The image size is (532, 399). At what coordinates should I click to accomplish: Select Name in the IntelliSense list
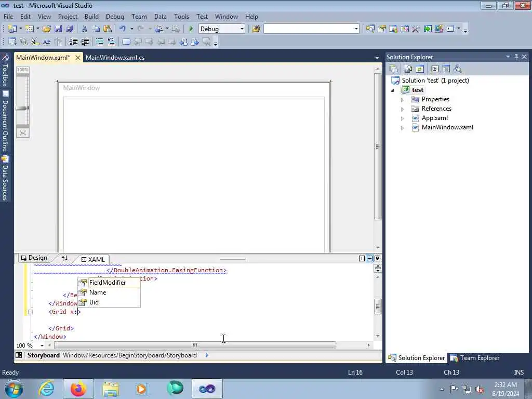coord(109,292)
